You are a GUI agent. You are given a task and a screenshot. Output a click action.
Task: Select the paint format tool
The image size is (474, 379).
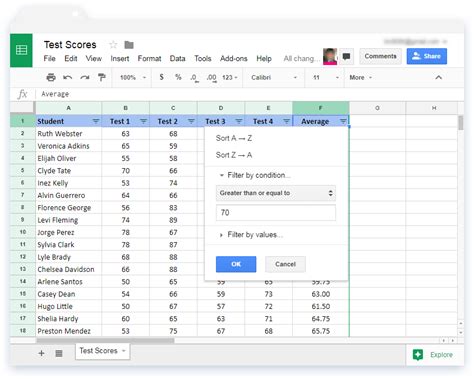pos(101,77)
